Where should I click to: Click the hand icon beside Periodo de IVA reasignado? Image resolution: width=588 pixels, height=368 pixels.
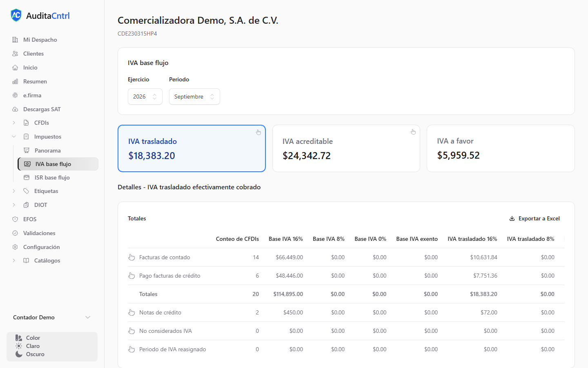(131, 349)
